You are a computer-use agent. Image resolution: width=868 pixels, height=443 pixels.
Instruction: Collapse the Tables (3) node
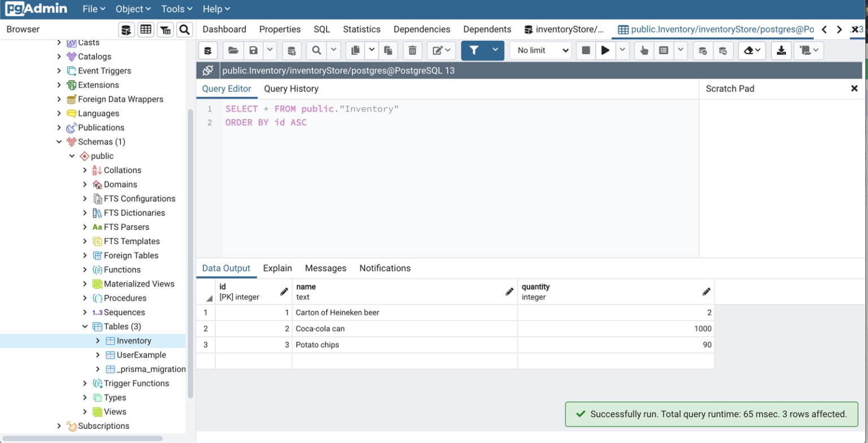click(x=85, y=327)
